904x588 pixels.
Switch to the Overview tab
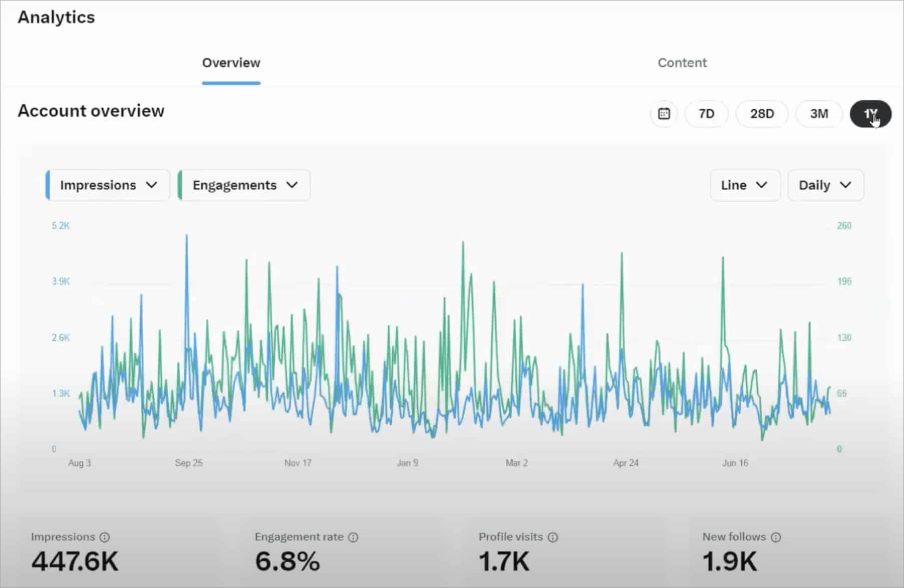[x=231, y=63]
